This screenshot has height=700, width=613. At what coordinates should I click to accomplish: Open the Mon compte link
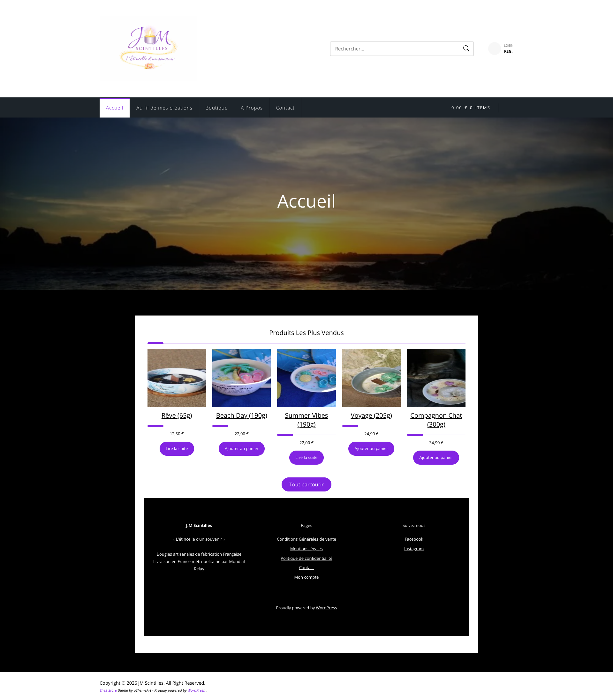point(306,577)
